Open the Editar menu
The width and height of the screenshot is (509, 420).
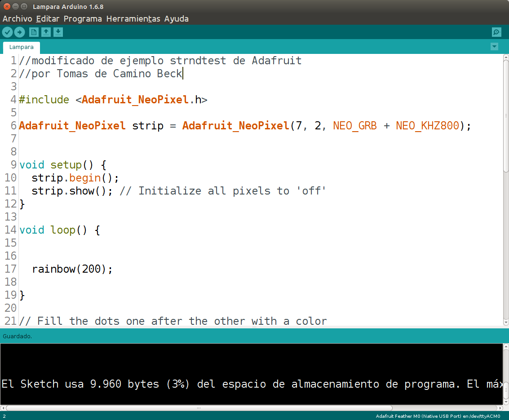[48, 19]
